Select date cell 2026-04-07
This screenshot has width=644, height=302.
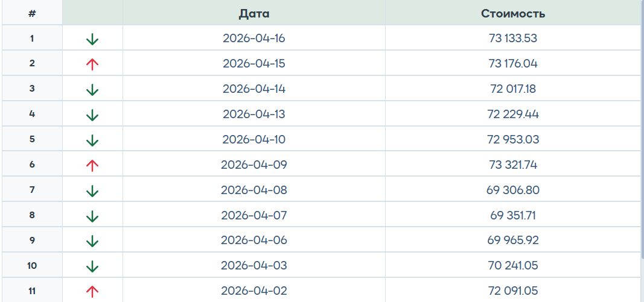click(254, 215)
